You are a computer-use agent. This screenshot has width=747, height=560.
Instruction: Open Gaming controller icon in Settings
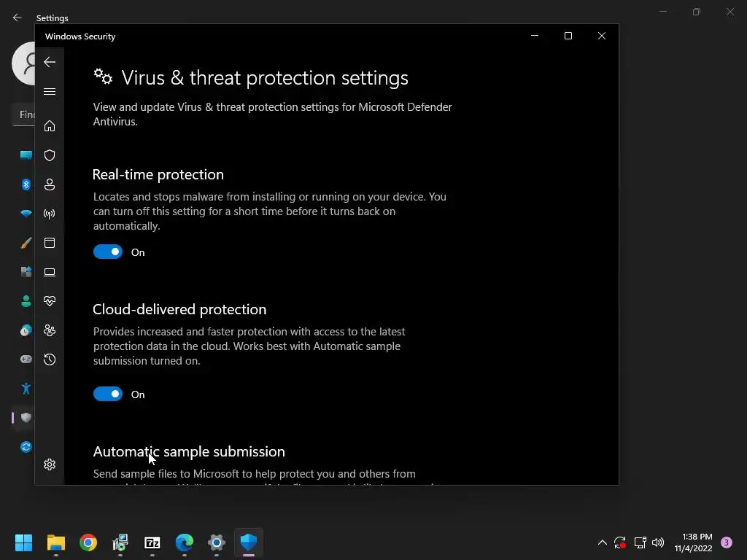26,359
